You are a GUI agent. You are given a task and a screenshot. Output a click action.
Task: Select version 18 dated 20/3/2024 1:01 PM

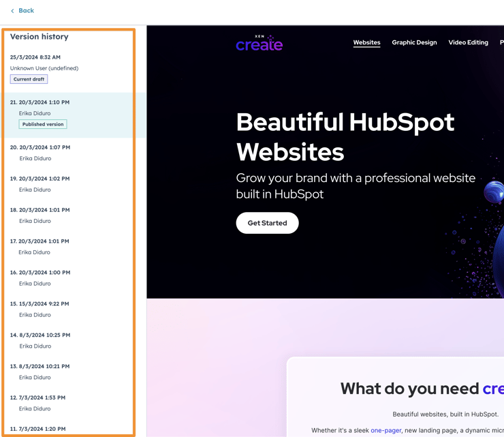click(x=40, y=210)
